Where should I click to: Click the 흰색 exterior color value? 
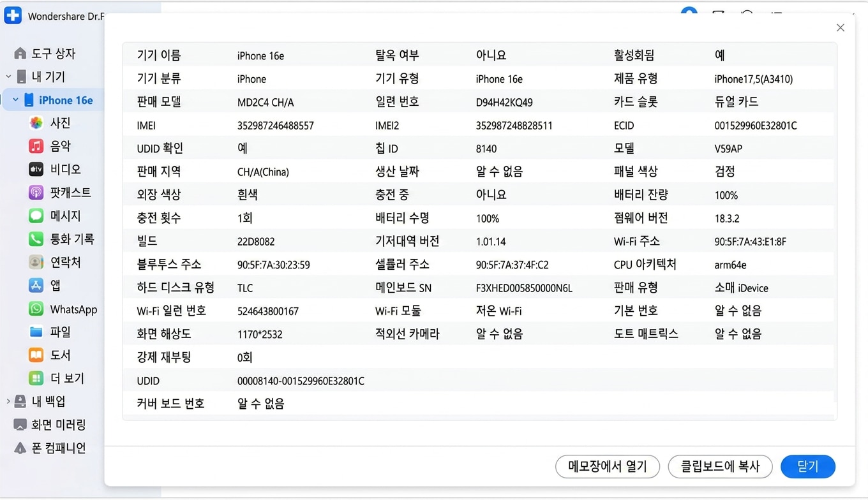(248, 195)
